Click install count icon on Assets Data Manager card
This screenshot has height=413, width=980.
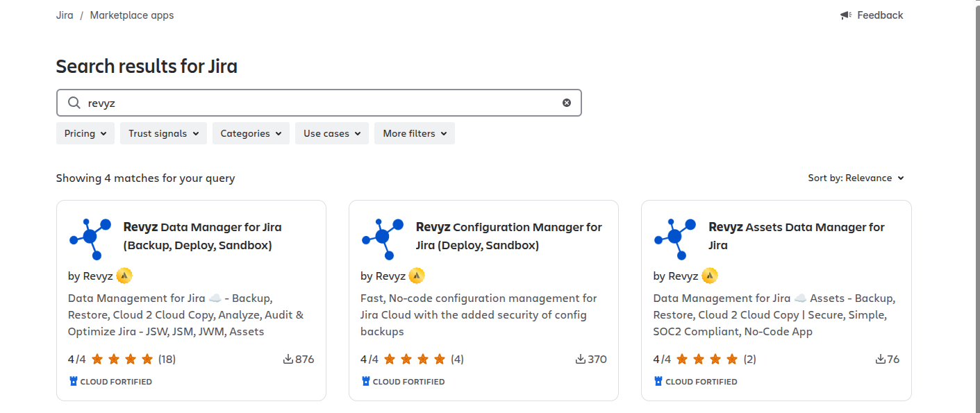(x=880, y=359)
